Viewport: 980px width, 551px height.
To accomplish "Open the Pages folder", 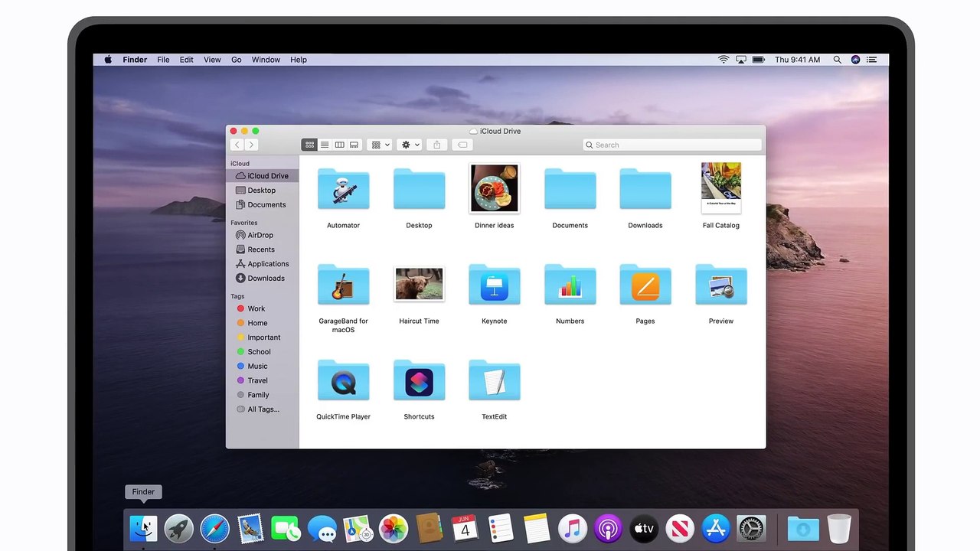I will [645, 285].
